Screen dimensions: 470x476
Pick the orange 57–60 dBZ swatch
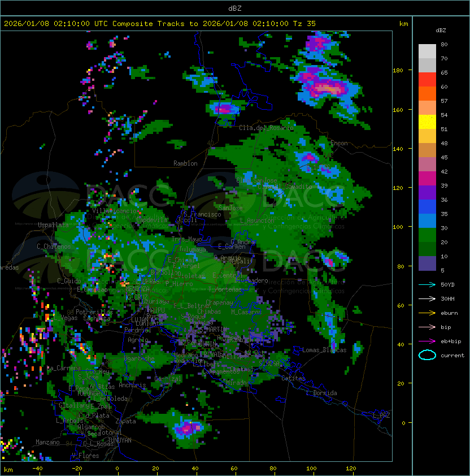point(427,93)
